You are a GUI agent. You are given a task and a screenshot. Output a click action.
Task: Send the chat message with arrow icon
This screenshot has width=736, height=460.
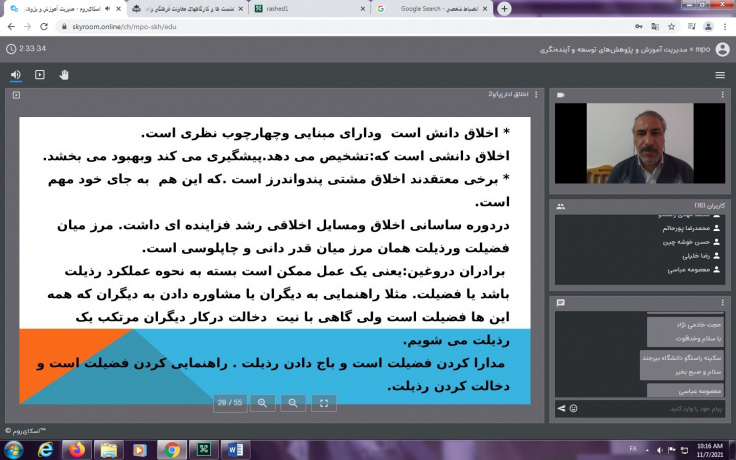(561, 408)
